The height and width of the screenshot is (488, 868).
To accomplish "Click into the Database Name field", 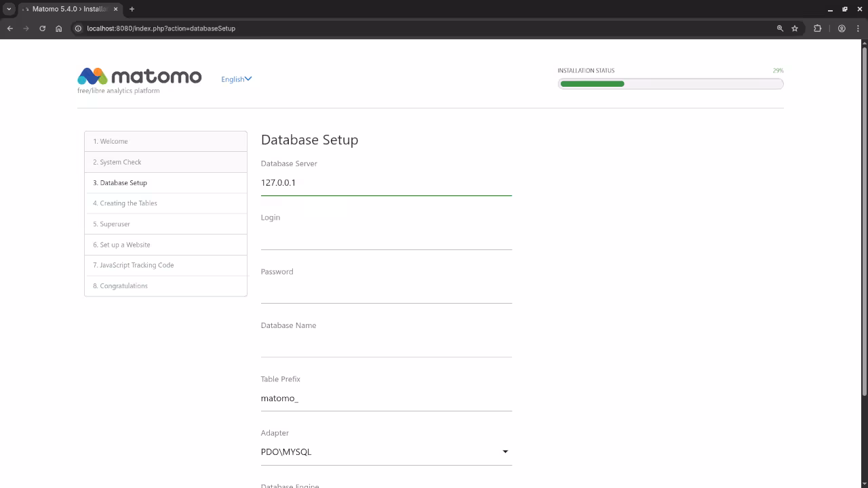I will tap(386, 346).
